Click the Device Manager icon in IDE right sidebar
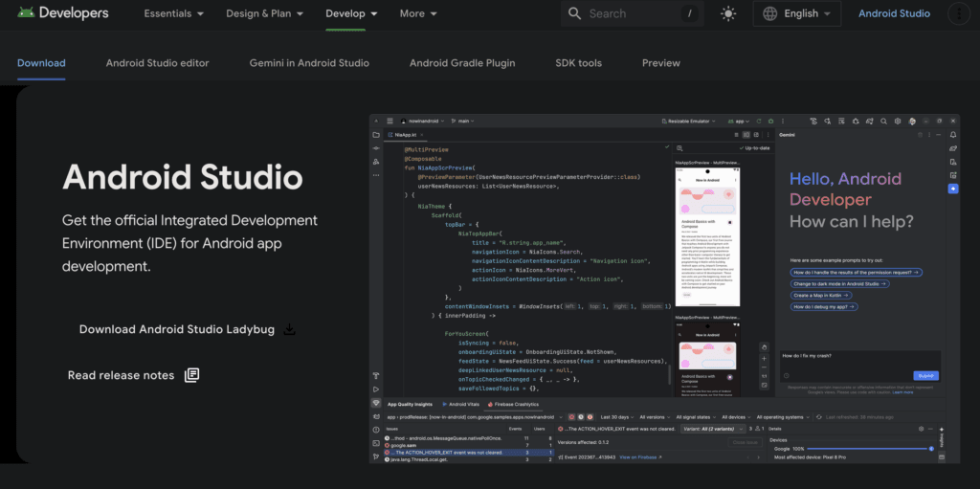 tap(953, 162)
